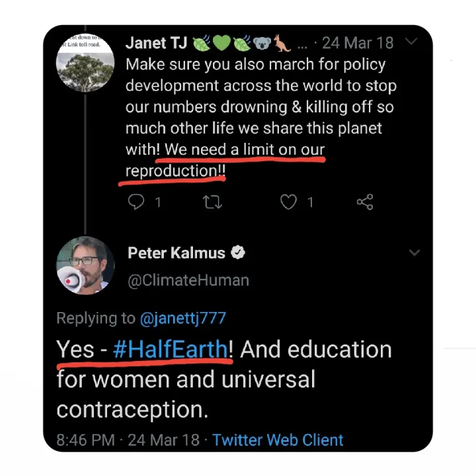This screenshot has width=476, height=476.
Task: Click the reply speech bubble icon
Action: (136, 202)
